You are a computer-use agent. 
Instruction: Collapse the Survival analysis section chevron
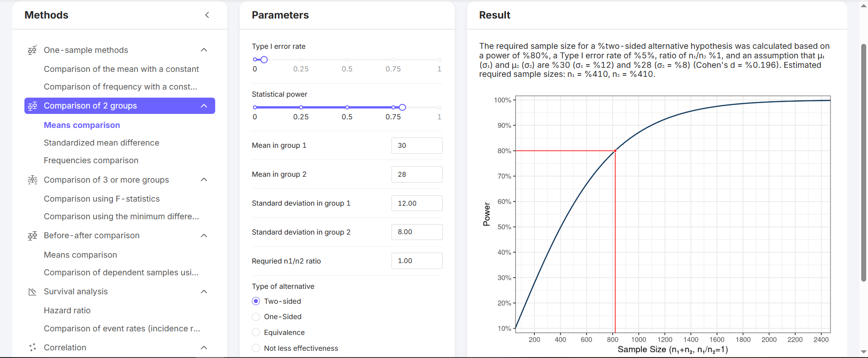pyautogui.click(x=204, y=292)
